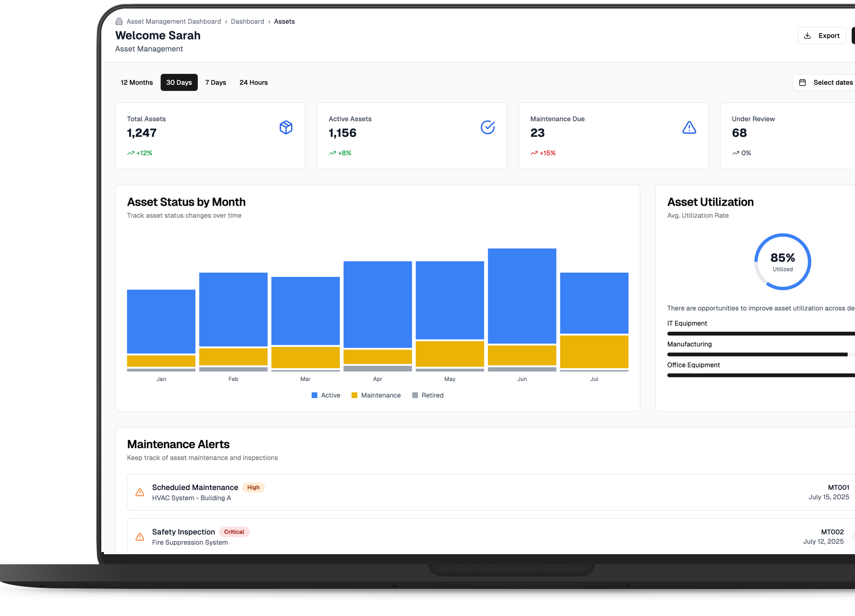The width and height of the screenshot is (855, 616).
Task: Click the building icon in the breadcrumb
Action: 119,21
